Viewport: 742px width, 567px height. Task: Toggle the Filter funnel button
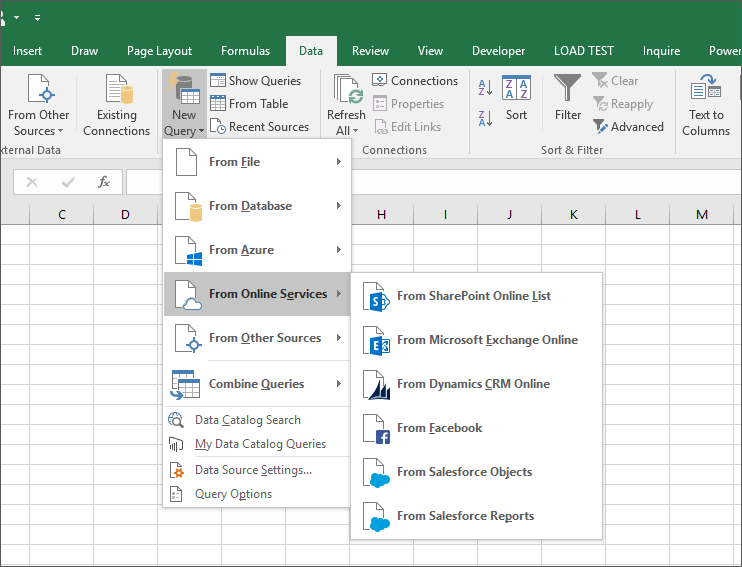pyautogui.click(x=567, y=98)
